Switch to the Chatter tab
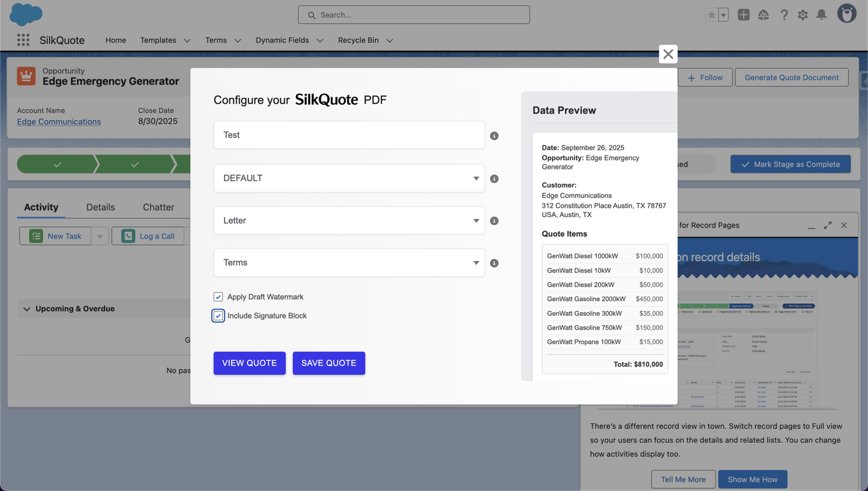Viewport: 868px width, 491px height. (158, 207)
